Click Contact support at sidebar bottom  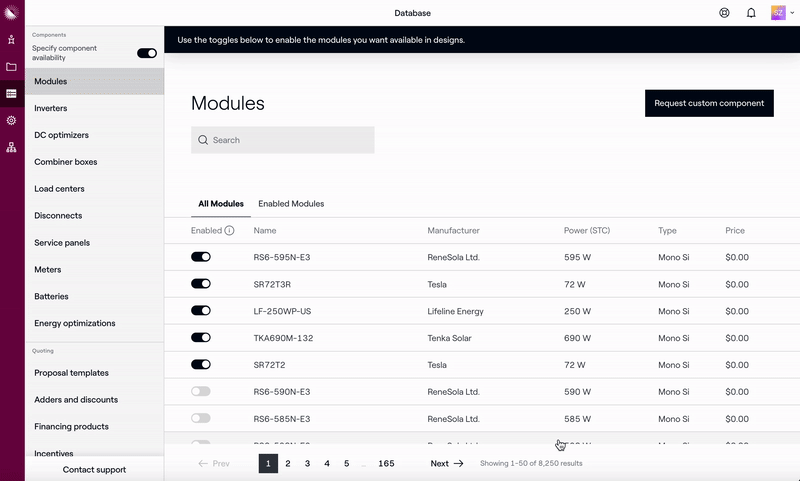(94, 469)
